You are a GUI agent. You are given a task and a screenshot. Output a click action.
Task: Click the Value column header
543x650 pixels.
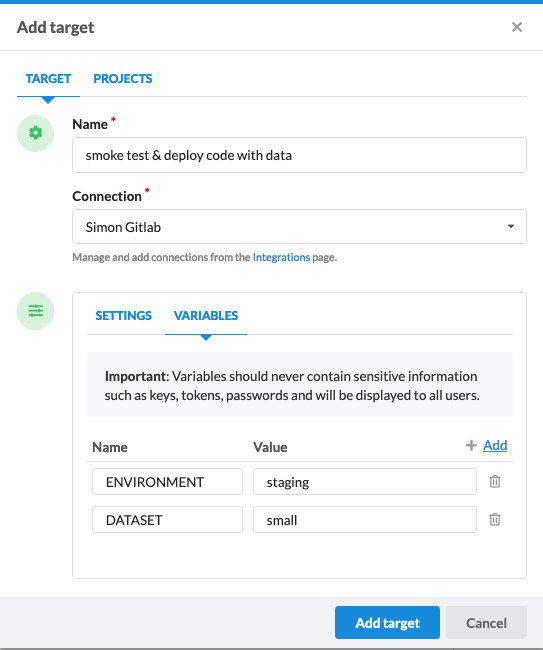(x=270, y=447)
